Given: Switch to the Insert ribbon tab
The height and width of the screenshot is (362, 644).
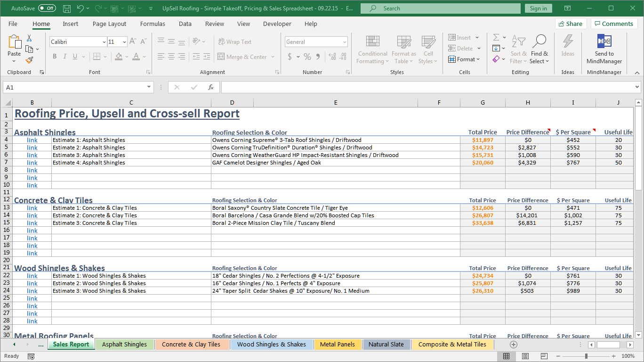Looking at the screenshot, I should click(71, 24).
